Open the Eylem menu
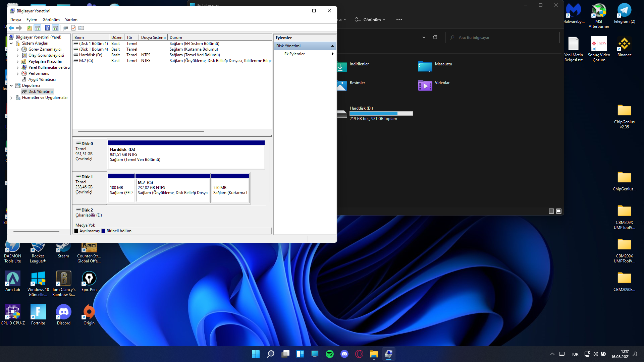Image resolution: width=644 pixels, height=362 pixels. pos(32,20)
